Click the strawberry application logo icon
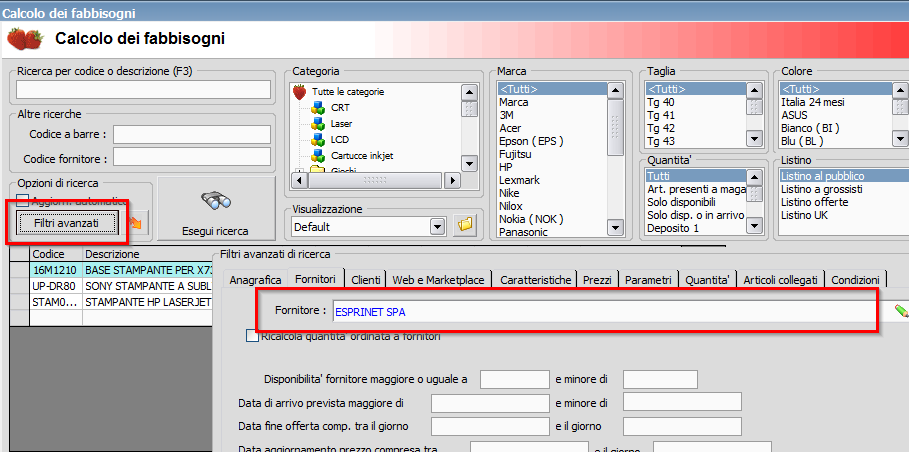The height and width of the screenshot is (452, 909). click(x=24, y=39)
